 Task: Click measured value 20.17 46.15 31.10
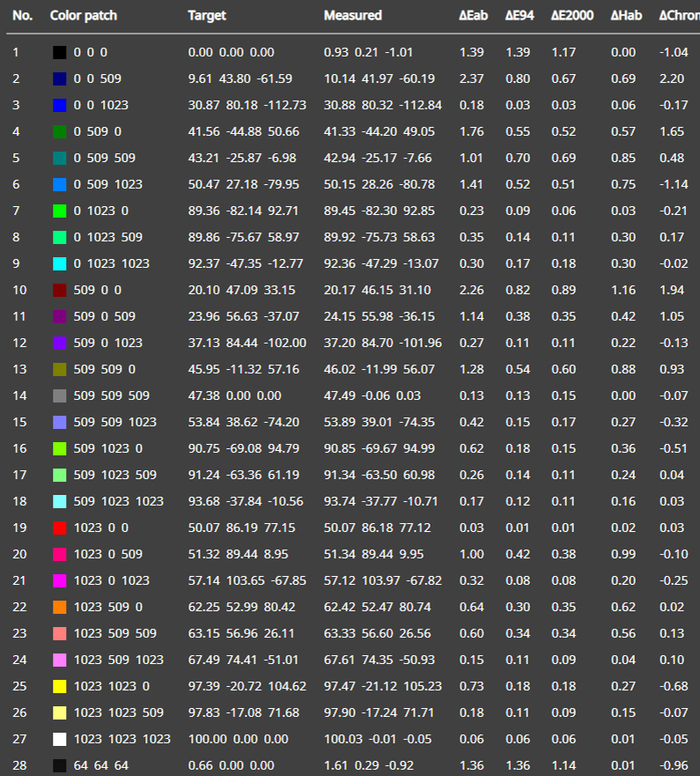pos(377,290)
